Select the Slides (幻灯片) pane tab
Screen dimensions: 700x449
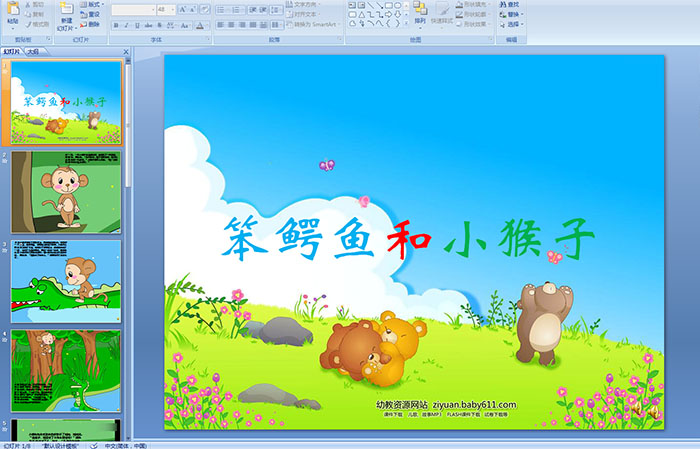point(12,50)
